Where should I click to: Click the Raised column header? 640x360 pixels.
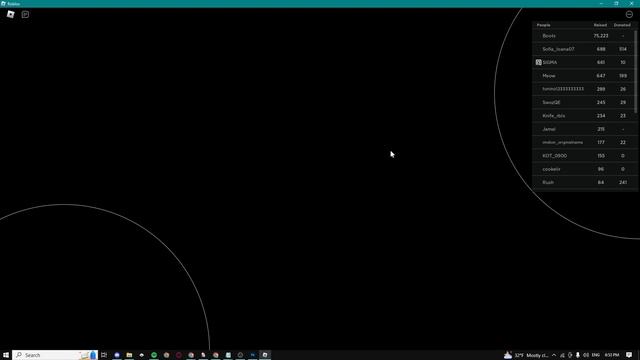600,25
